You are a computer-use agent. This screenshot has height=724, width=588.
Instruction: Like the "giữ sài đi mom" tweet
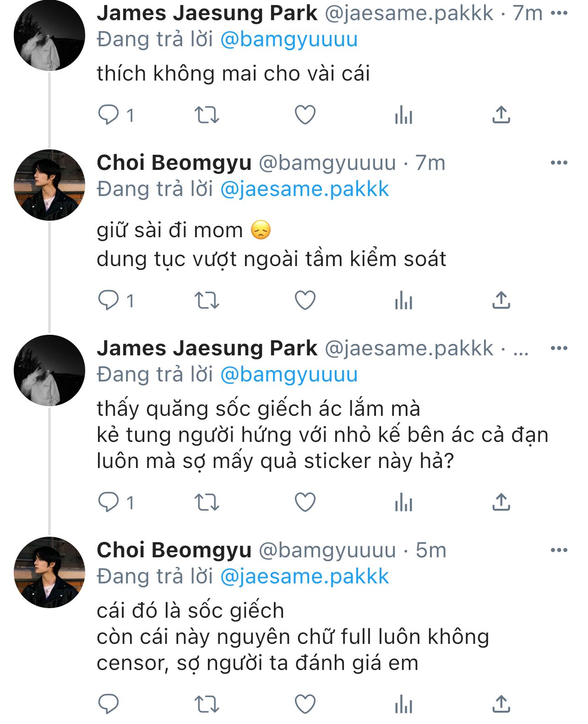point(305,300)
